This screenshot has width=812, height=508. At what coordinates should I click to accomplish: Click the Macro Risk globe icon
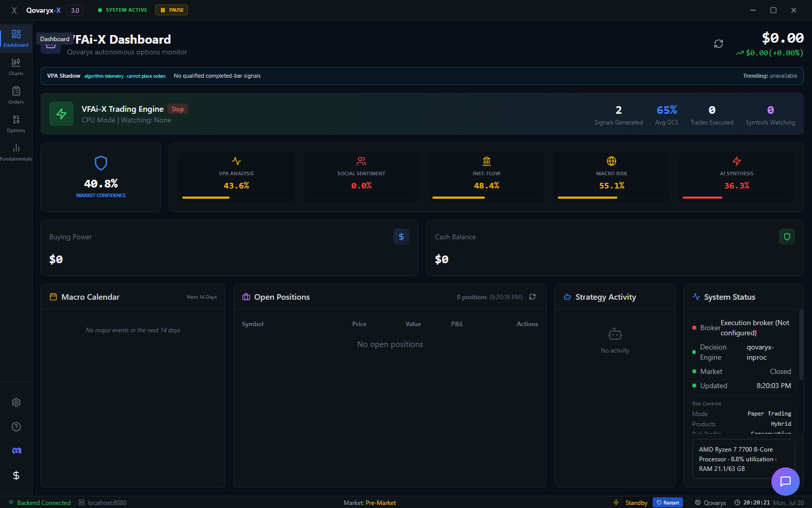tap(612, 161)
